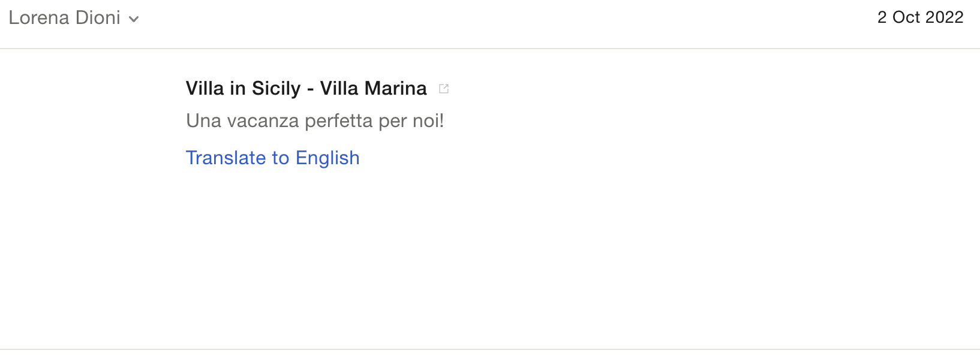Click the surname Dioni in the header

(x=98, y=17)
